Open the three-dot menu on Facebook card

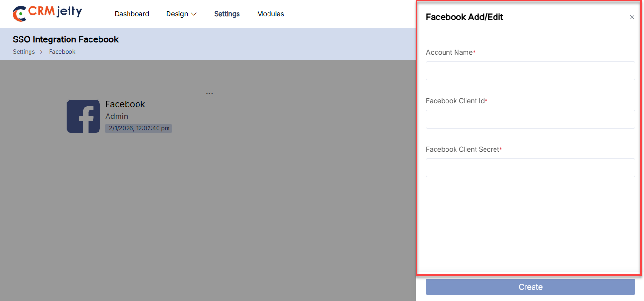click(209, 93)
